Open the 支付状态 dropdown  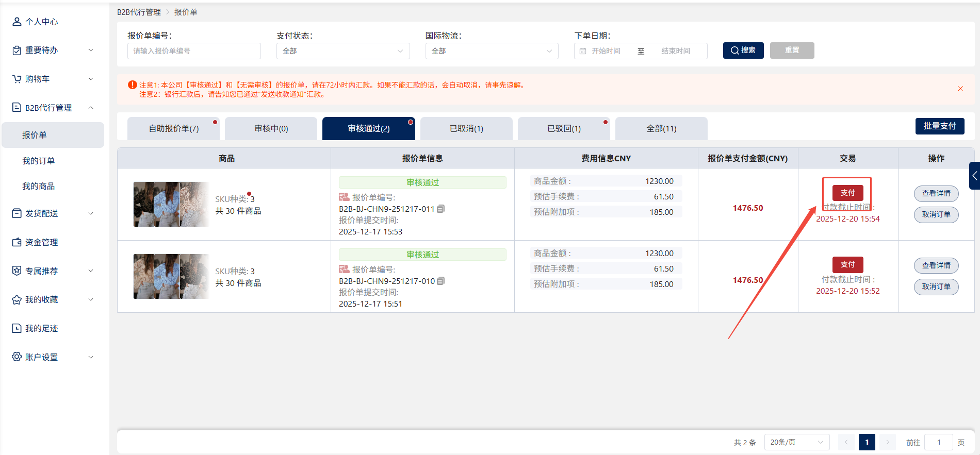tap(343, 51)
